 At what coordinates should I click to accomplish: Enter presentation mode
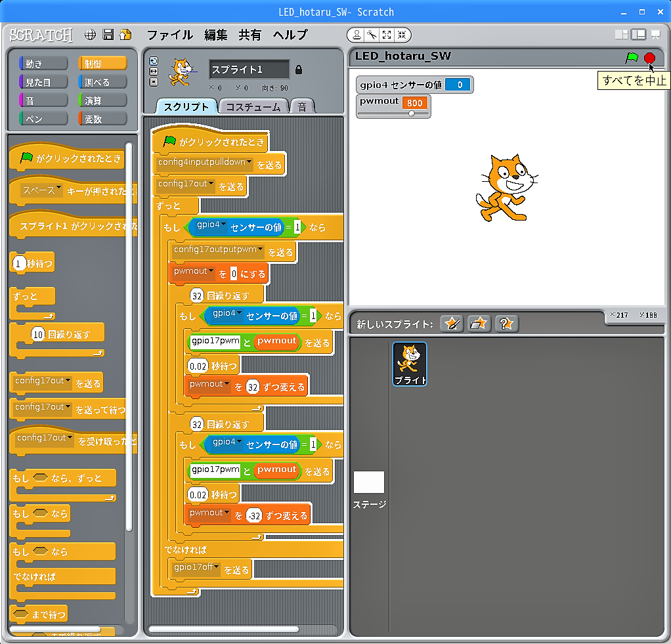656,35
